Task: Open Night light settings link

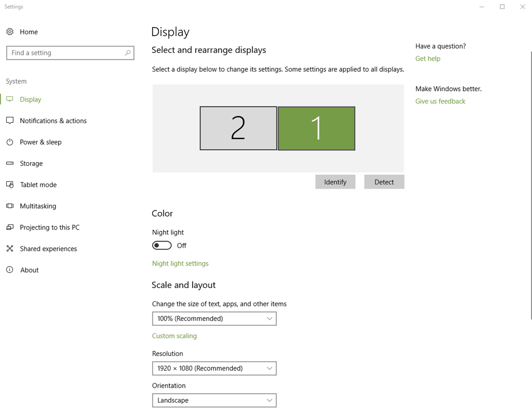Action: pos(180,263)
